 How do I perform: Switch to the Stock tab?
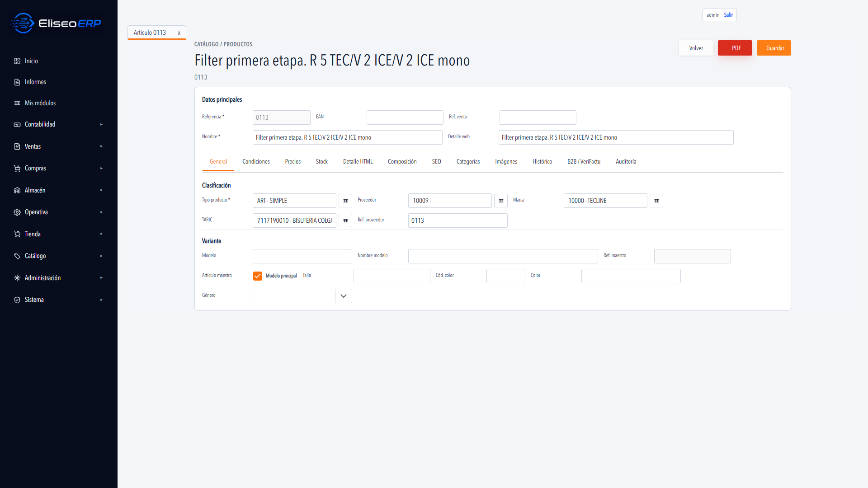pyautogui.click(x=322, y=162)
